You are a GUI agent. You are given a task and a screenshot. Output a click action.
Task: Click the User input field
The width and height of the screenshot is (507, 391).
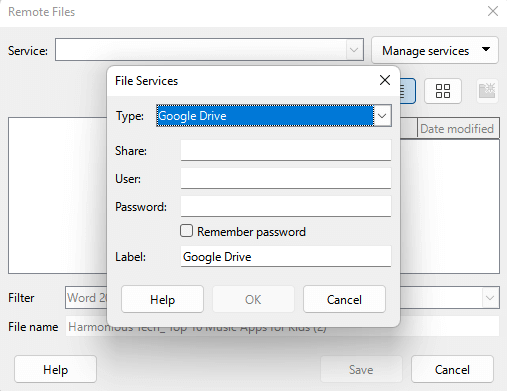tap(286, 178)
